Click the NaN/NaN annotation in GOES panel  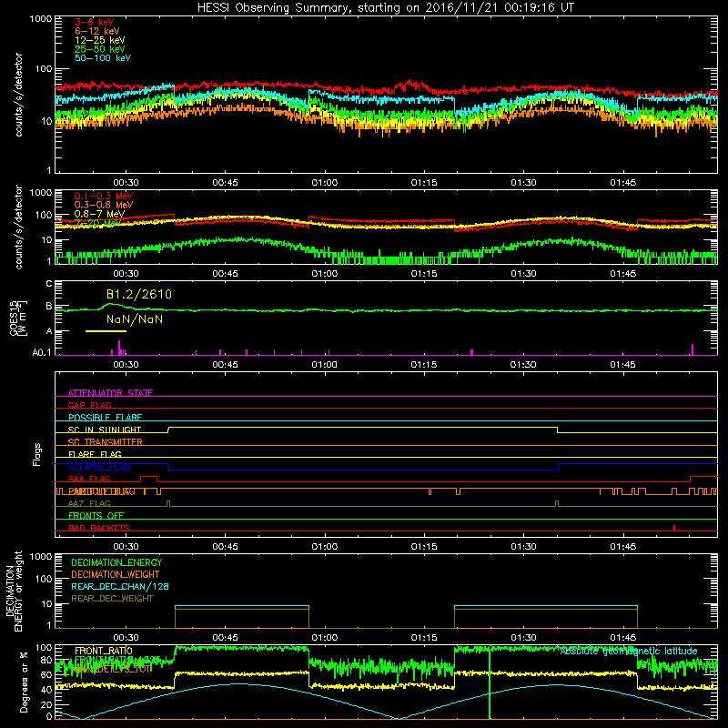pyautogui.click(x=135, y=319)
